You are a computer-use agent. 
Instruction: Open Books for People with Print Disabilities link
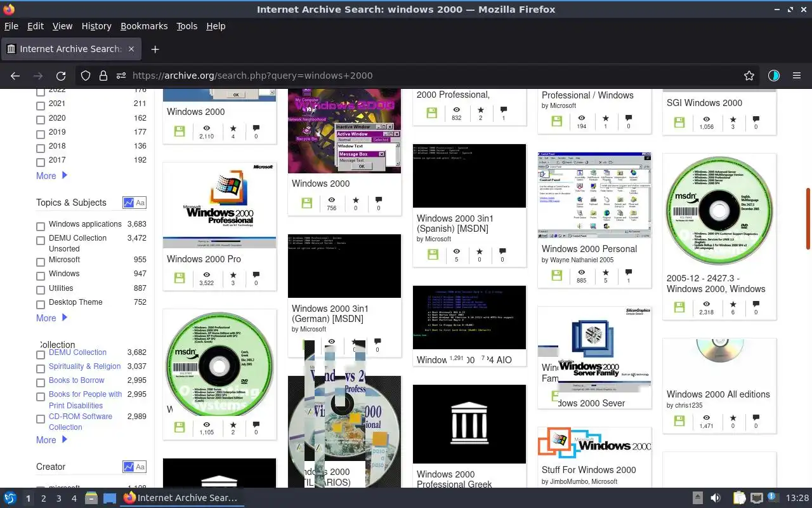point(85,400)
